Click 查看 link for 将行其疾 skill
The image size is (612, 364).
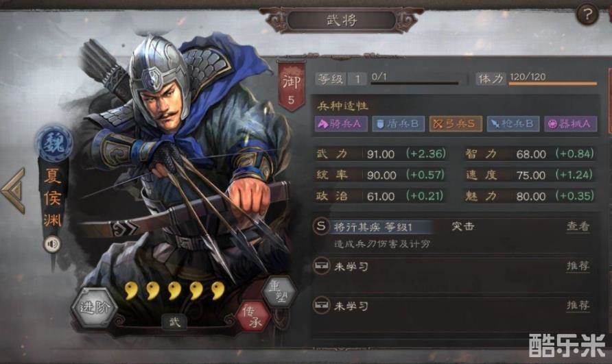click(578, 227)
